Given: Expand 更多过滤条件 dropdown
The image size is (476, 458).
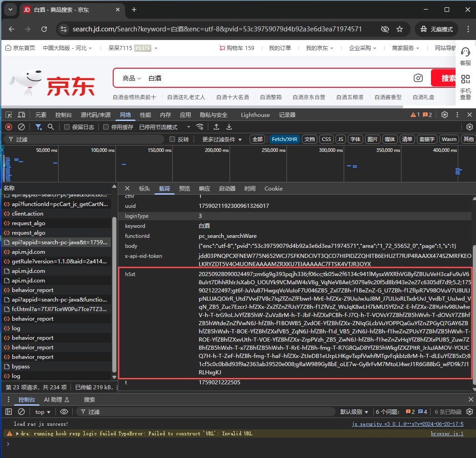Looking at the screenshot, I should (x=222, y=140).
